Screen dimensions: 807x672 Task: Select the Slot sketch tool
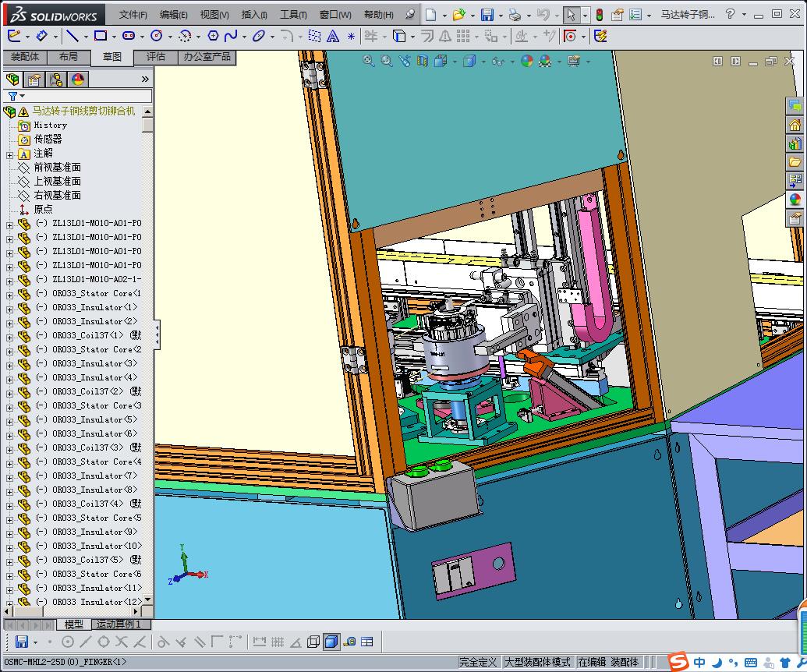point(128,36)
